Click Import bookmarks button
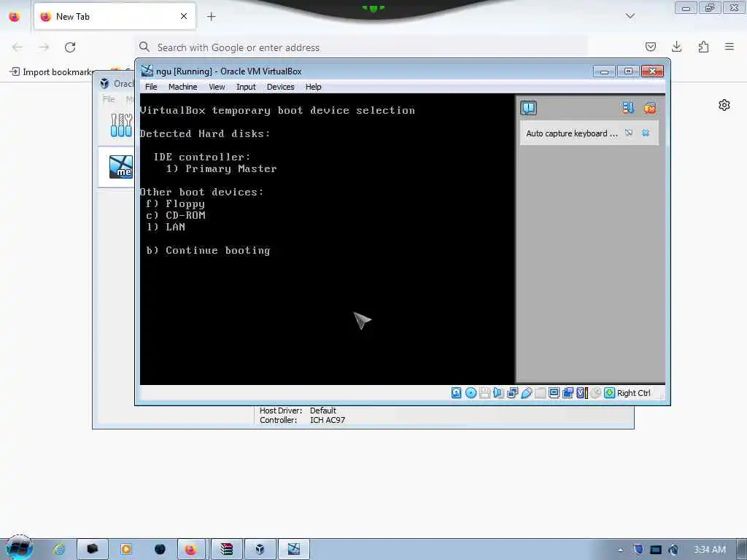The width and height of the screenshot is (747, 560). click(x=51, y=72)
